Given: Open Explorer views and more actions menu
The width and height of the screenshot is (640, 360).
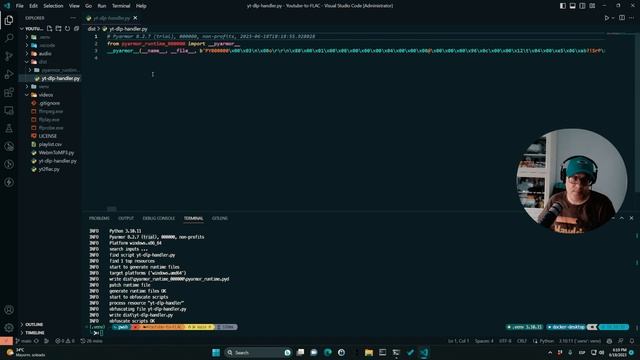Looking at the screenshot, I should [x=73, y=18].
